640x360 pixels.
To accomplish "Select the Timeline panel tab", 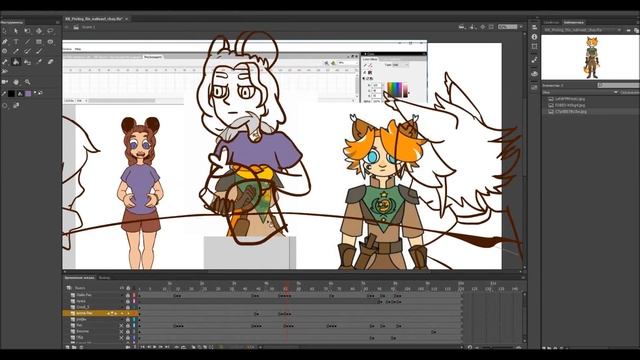I will (79, 278).
